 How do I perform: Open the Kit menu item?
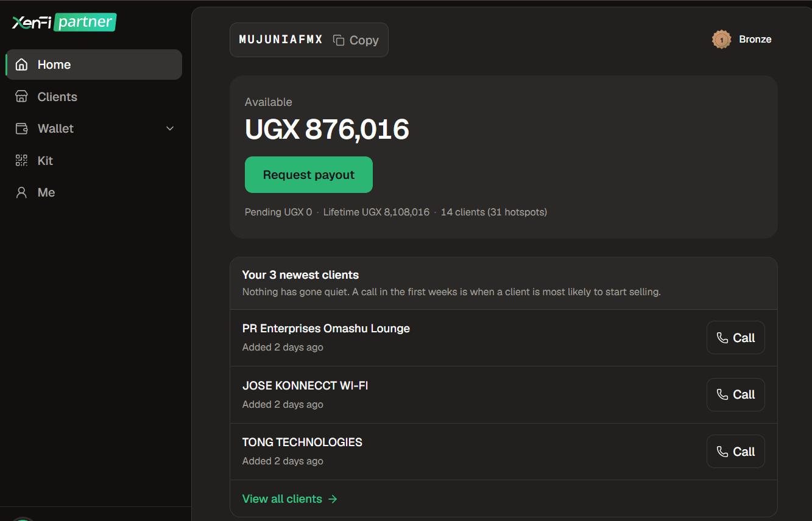pyautogui.click(x=94, y=161)
